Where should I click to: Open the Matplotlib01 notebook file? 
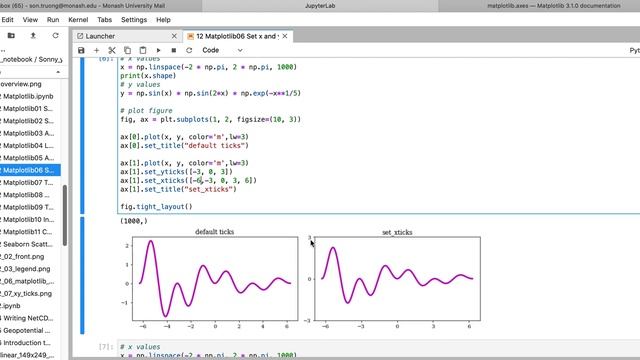(30, 109)
